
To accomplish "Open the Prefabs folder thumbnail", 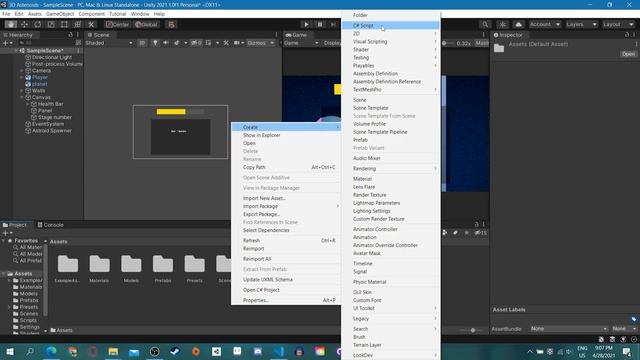I will (163, 268).
